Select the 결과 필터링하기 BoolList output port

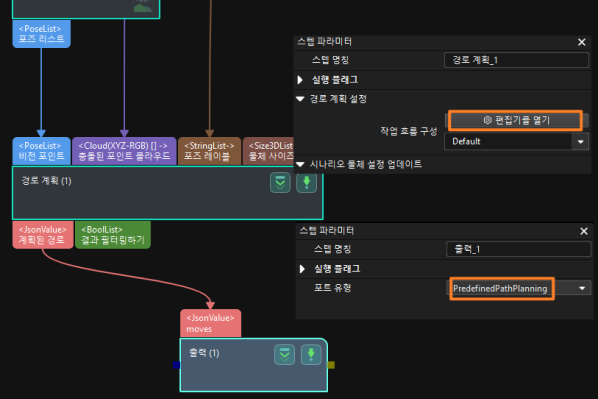coord(113,235)
